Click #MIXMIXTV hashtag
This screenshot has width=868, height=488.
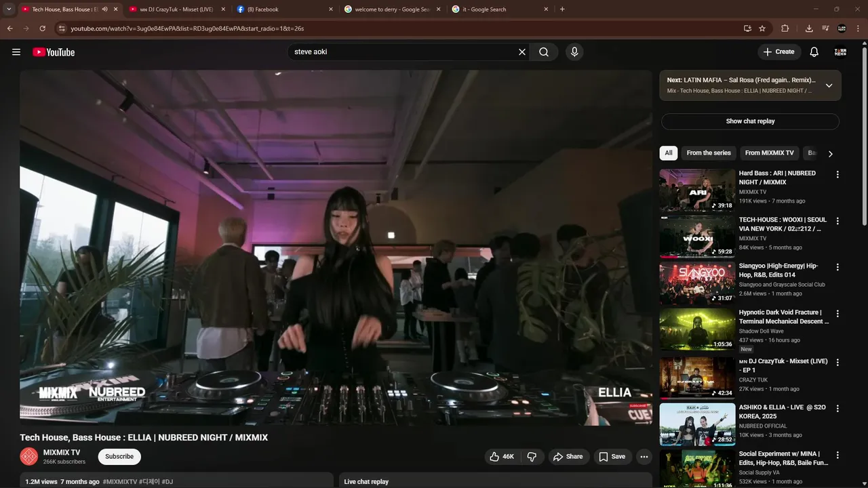[x=120, y=482]
